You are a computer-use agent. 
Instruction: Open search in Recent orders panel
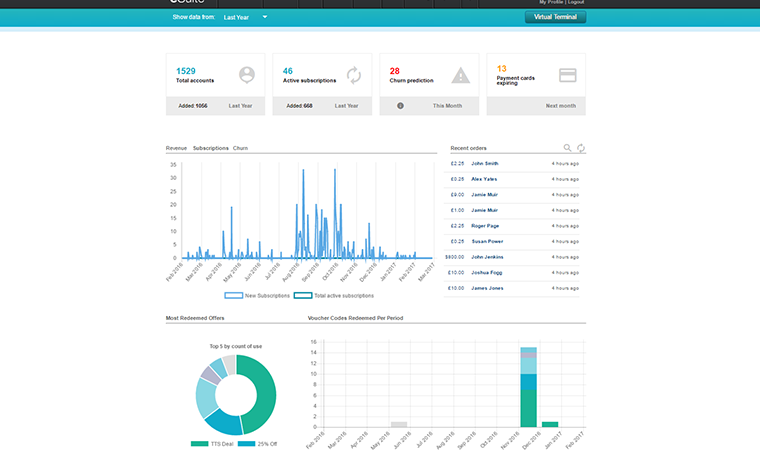(567, 148)
